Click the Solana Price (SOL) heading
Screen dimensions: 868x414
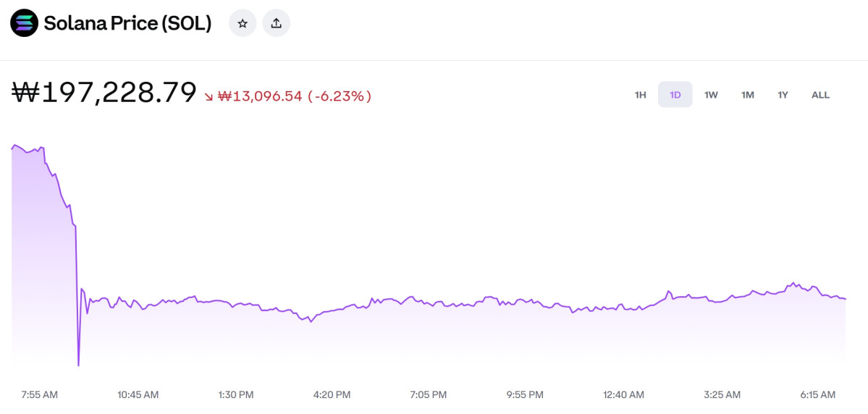click(127, 23)
